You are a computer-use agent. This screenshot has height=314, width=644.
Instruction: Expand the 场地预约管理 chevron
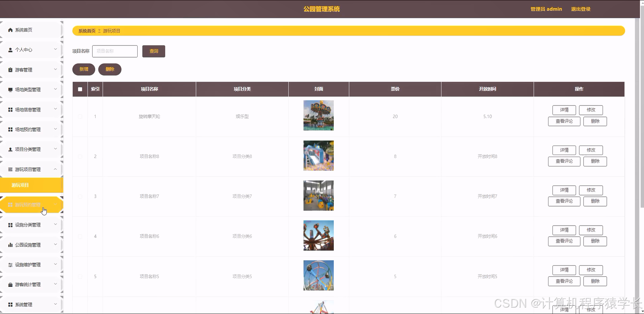pyautogui.click(x=56, y=129)
